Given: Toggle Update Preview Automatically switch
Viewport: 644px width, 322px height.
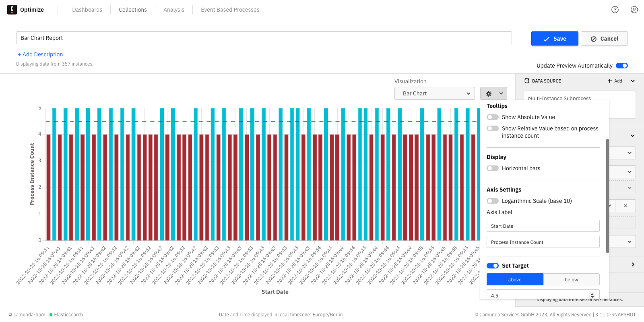Looking at the screenshot, I should 622,66.
